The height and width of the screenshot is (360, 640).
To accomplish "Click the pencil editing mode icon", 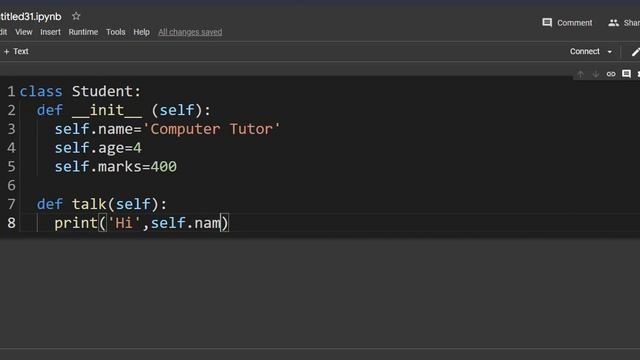I will coord(635,52).
